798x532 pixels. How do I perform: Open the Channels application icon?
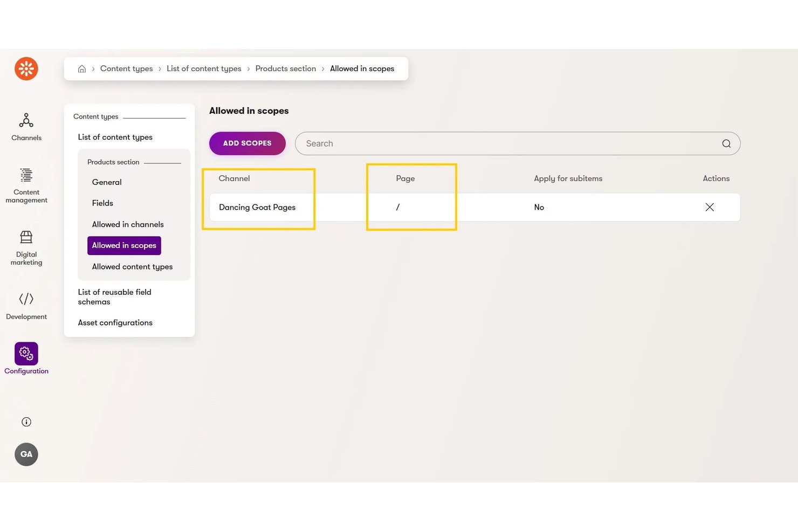tap(26, 120)
